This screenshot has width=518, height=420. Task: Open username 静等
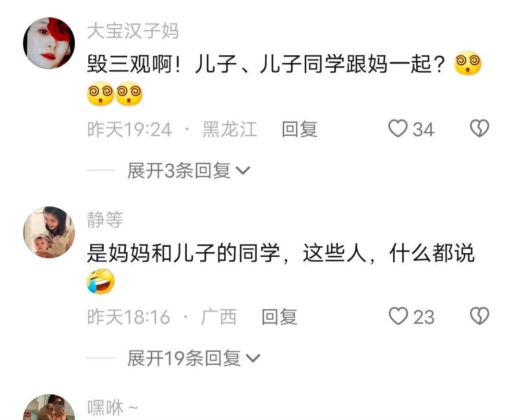click(105, 219)
